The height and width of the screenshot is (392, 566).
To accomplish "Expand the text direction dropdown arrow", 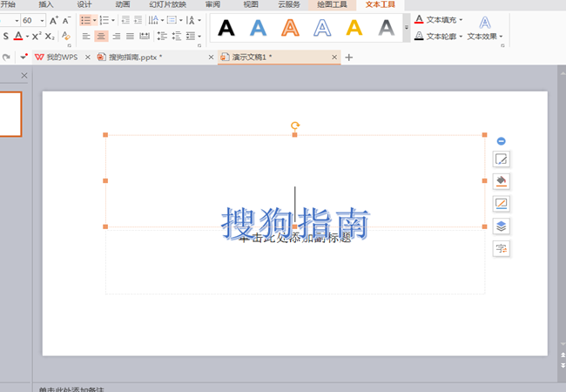I will pyautogui.click(x=162, y=20).
